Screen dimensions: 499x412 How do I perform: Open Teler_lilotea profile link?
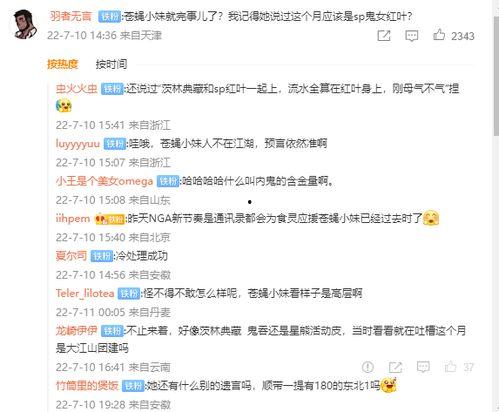(x=85, y=293)
